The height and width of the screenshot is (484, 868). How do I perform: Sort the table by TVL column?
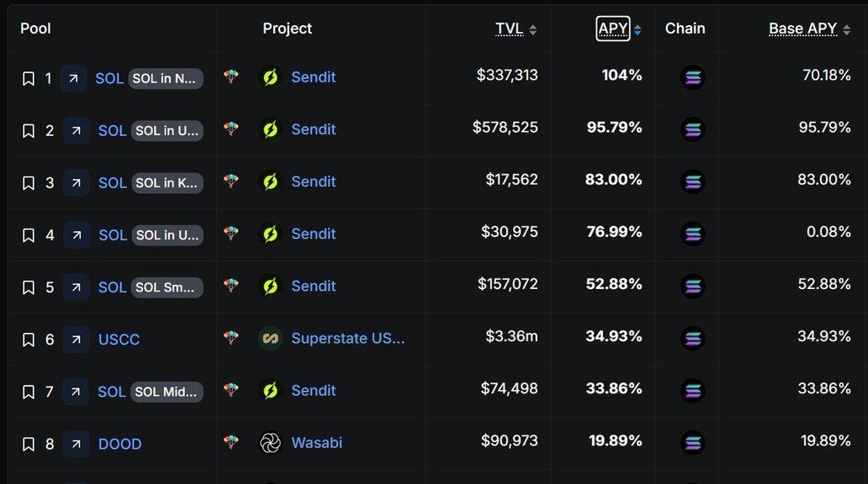click(510, 29)
